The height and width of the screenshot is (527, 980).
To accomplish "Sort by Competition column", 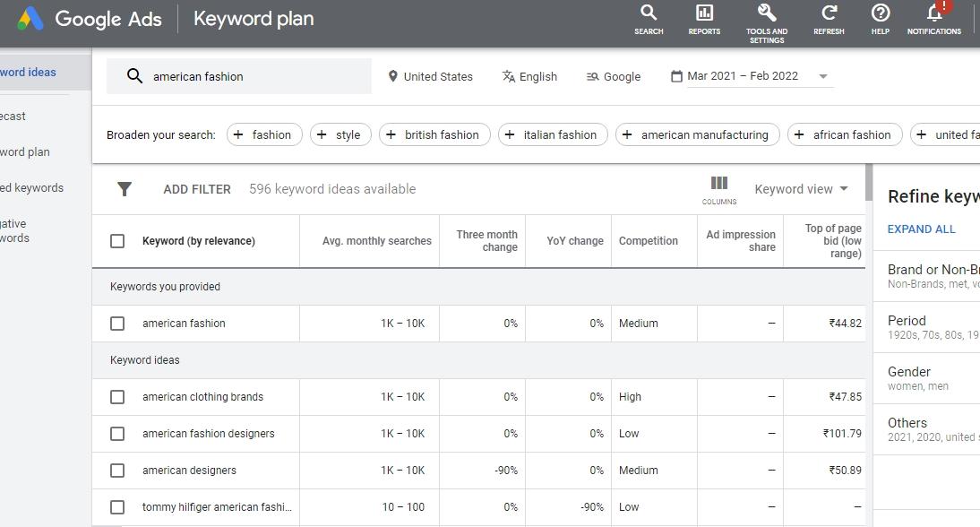I will [x=649, y=241].
